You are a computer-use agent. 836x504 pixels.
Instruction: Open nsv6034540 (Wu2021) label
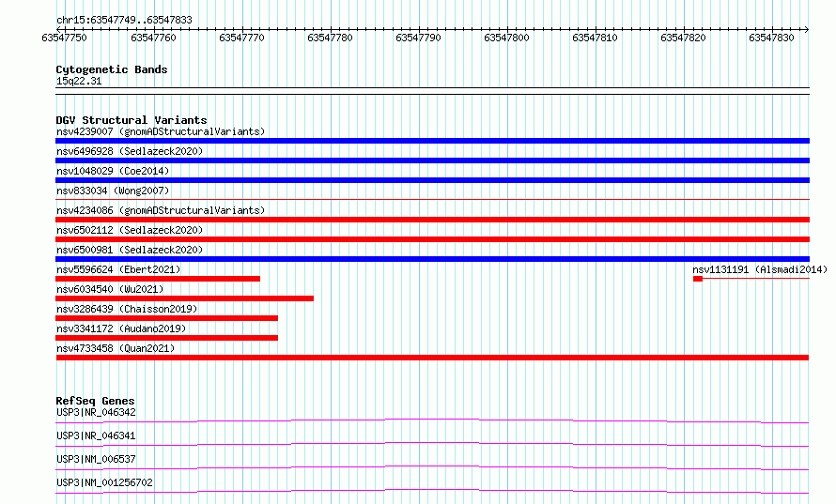tap(110, 289)
